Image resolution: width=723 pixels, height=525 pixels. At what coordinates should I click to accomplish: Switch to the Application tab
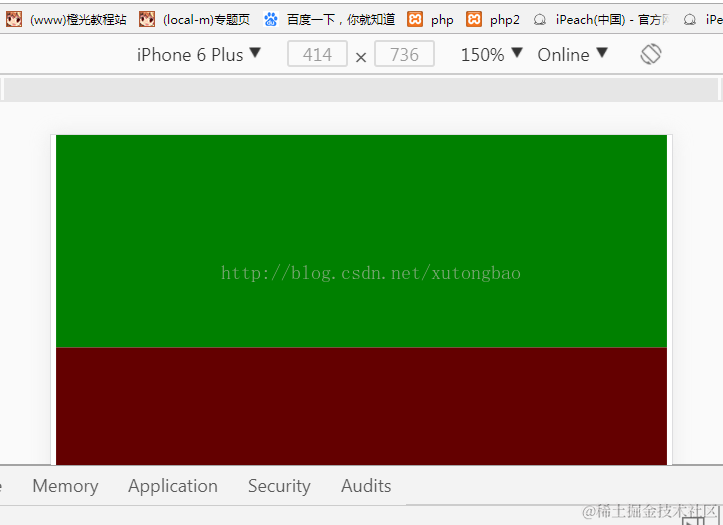point(173,486)
